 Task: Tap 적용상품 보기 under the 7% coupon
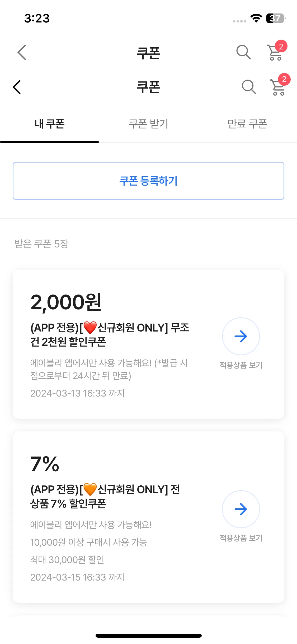(241, 538)
